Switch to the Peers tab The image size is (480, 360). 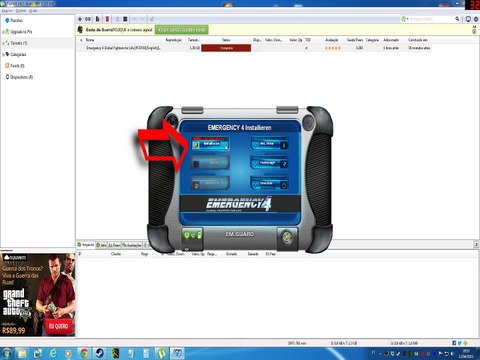[114, 245]
